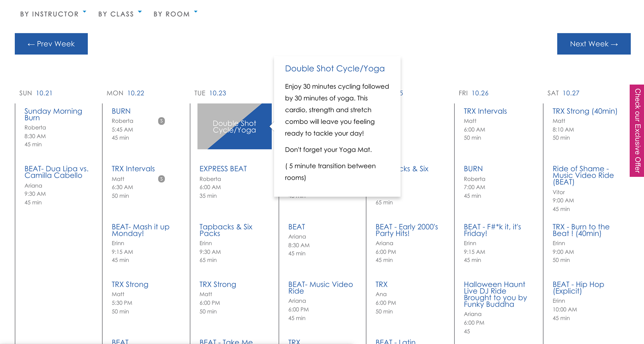644x344 pixels.
Task: Open the Check our Exclusive Offer tab
Action: pos(637,131)
